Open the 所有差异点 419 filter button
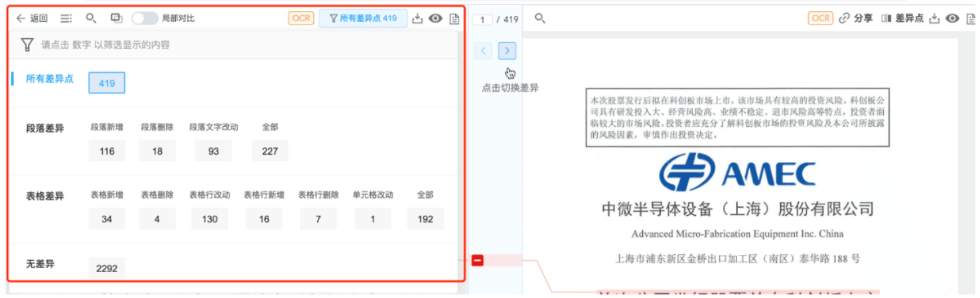 coord(363,19)
